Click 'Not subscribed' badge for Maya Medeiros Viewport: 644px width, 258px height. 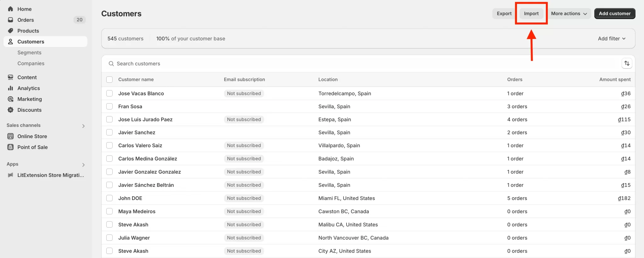click(244, 211)
